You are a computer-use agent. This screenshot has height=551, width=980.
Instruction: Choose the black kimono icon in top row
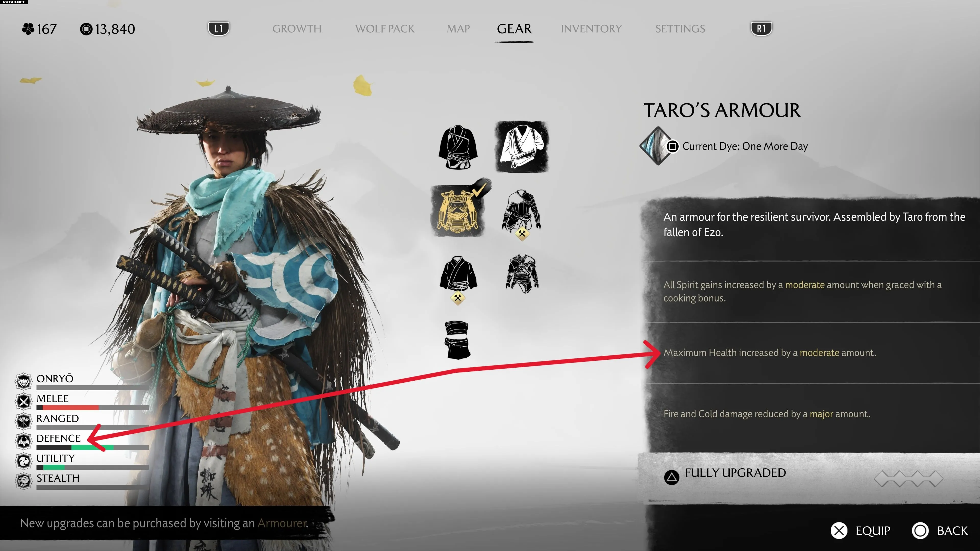pos(458,147)
